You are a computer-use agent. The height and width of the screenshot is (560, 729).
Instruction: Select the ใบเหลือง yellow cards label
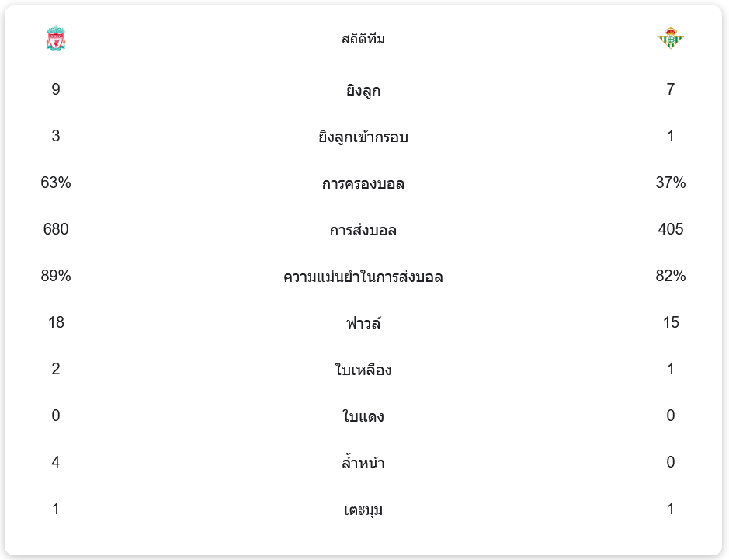coord(363,370)
